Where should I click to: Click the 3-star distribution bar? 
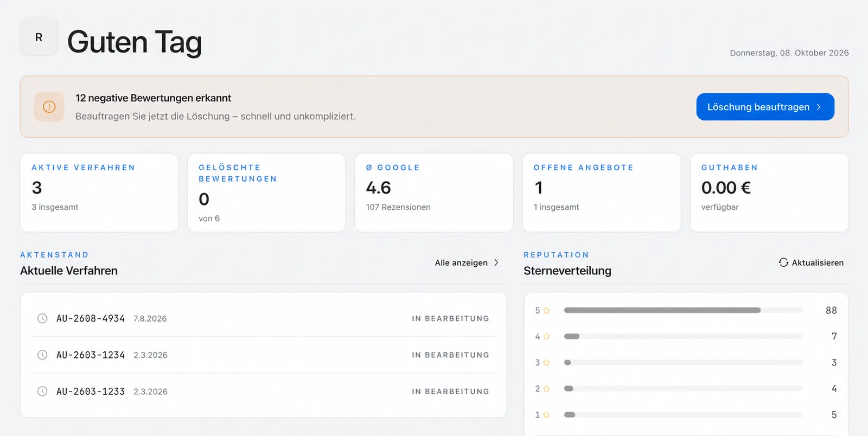click(x=683, y=362)
